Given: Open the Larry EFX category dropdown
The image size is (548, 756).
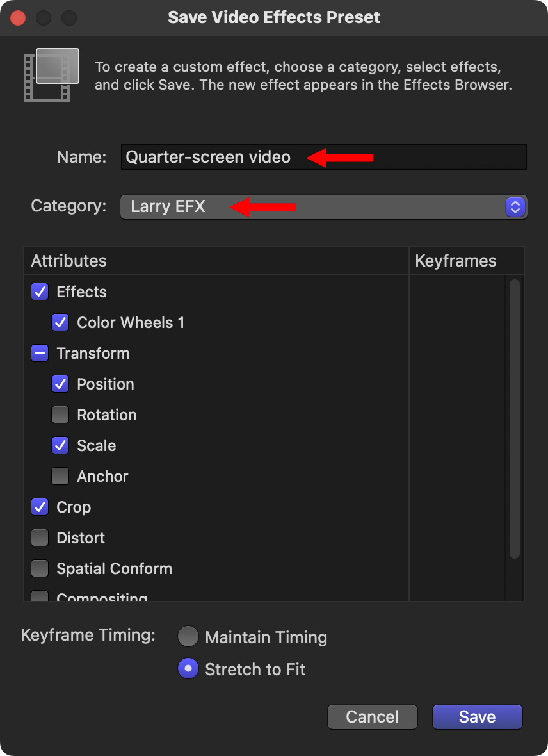Looking at the screenshot, I should coord(314,207).
